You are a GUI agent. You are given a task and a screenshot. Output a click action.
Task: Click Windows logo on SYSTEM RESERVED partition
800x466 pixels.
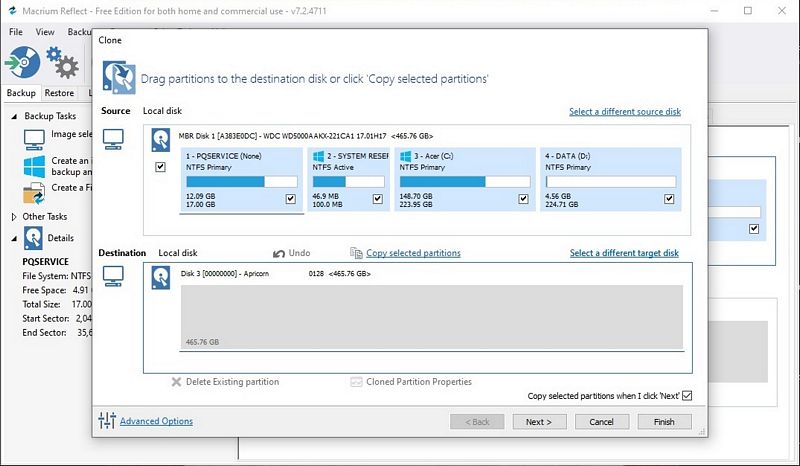(x=318, y=156)
